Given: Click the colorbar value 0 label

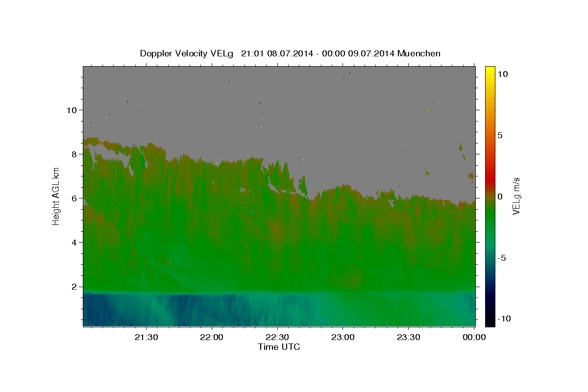Looking at the screenshot, I should click(x=500, y=196).
